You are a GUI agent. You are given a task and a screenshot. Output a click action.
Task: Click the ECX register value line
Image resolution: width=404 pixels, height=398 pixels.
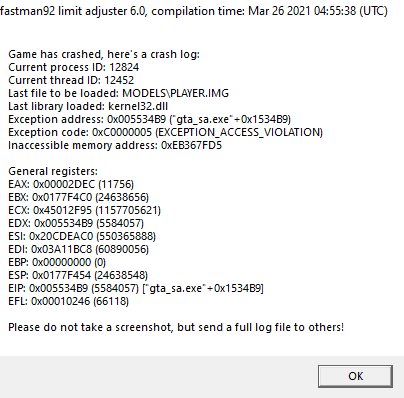point(85,210)
